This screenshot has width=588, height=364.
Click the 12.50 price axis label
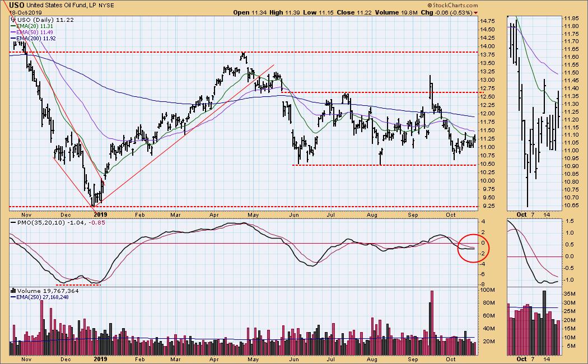(x=488, y=97)
